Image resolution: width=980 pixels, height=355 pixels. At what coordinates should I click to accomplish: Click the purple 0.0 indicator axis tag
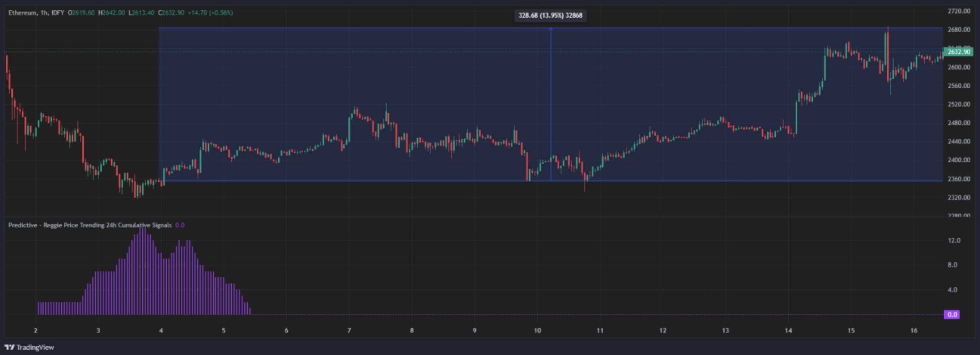(x=952, y=315)
